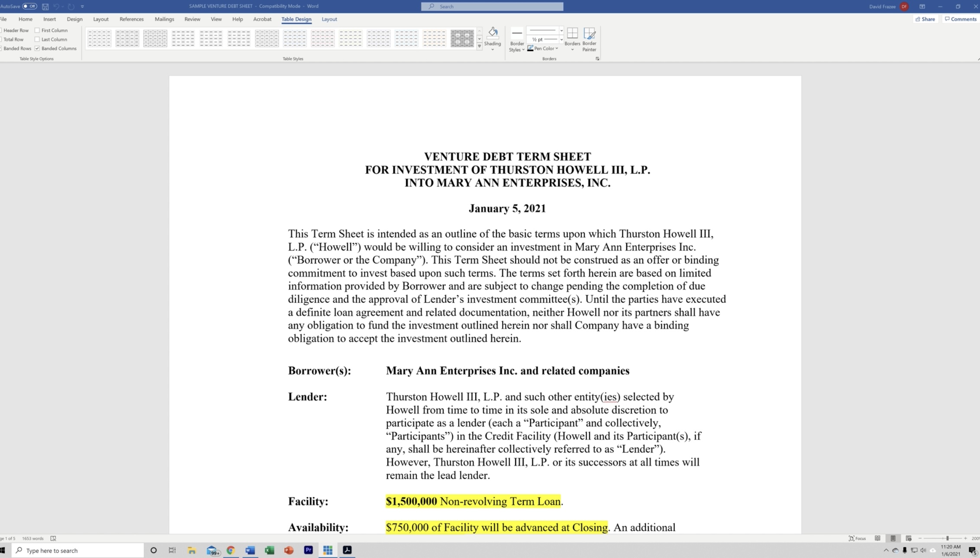Switch to Print Layout view
Image resolution: width=980 pixels, height=558 pixels.
pos(893,538)
